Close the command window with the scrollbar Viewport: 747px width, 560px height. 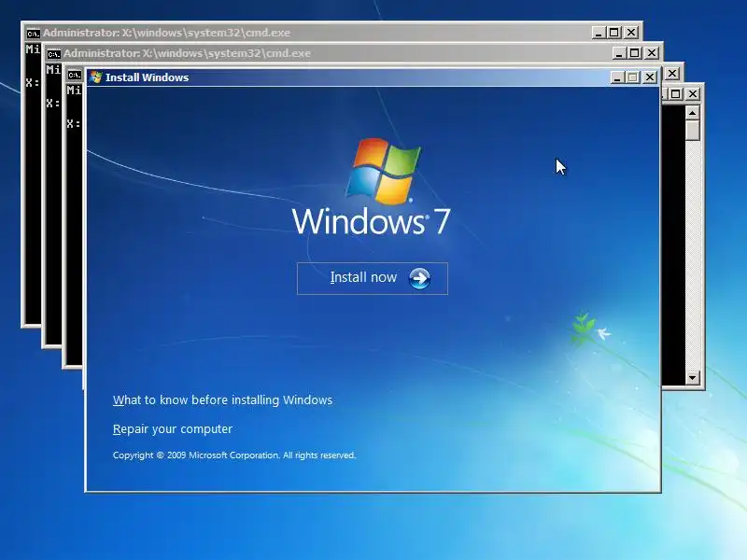(x=693, y=94)
